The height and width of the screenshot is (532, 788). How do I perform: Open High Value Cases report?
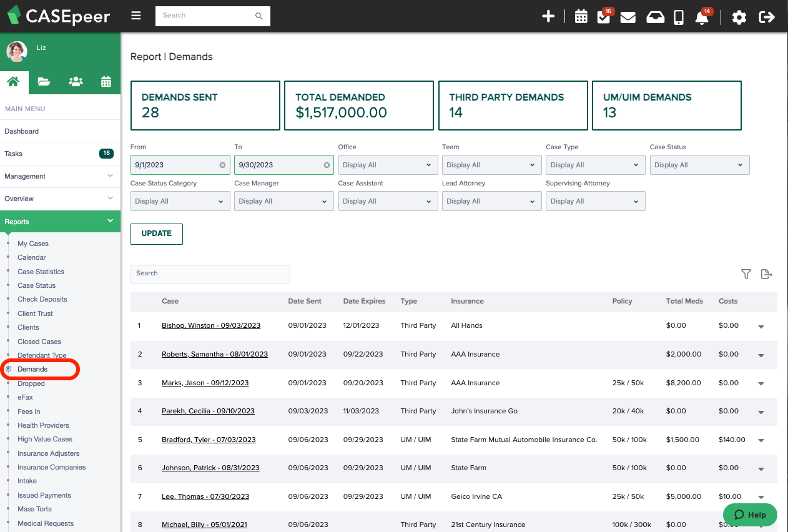tap(45, 439)
